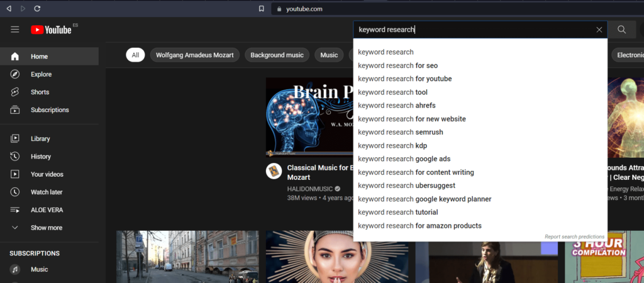Choose suggestion 'keyword research semrush'
644x283 pixels.
click(480, 132)
